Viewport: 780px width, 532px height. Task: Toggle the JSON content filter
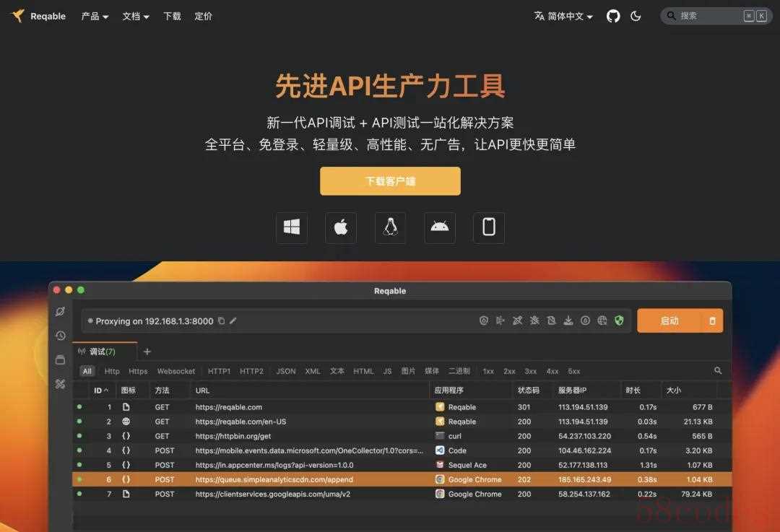[x=286, y=372]
